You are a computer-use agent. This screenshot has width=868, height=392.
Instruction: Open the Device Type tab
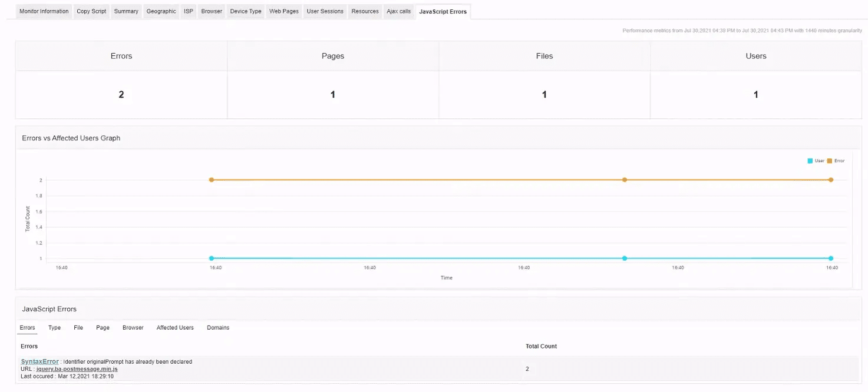[x=245, y=11]
